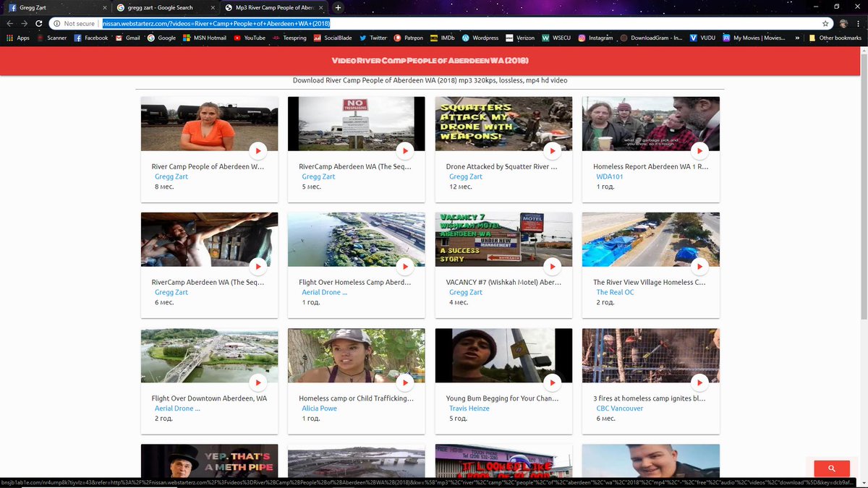Open the Apps bookmarks shortcut
868x488 pixels.
pyautogui.click(x=17, y=38)
